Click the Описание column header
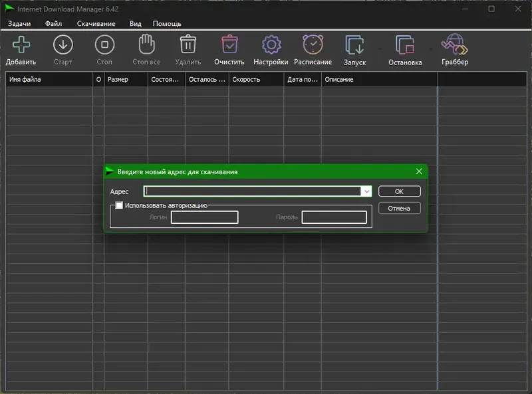Screen dimensions: 532x394 pyautogui.click(x=379, y=79)
